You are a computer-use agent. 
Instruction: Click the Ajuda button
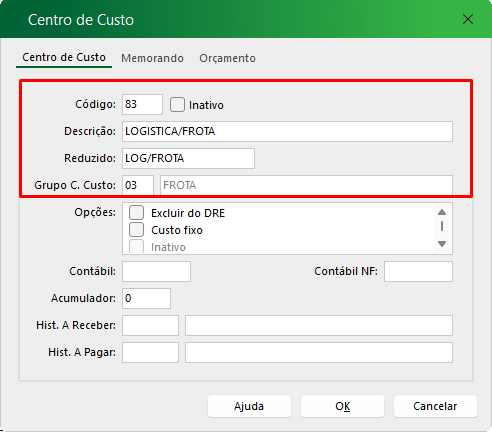click(249, 406)
